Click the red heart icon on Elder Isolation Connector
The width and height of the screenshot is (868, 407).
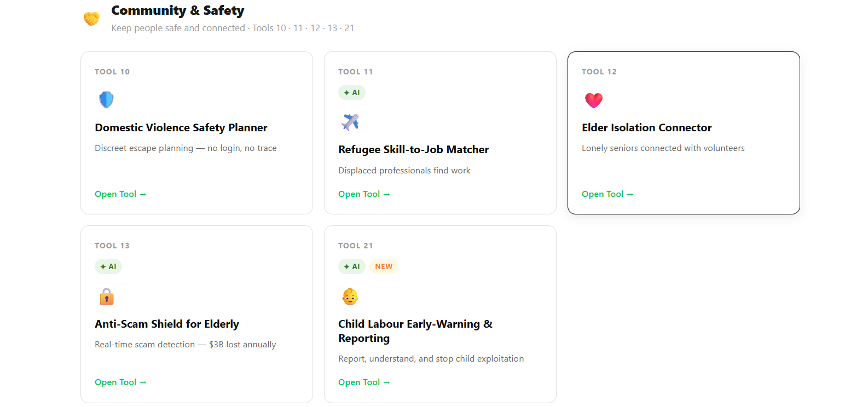coord(594,100)
